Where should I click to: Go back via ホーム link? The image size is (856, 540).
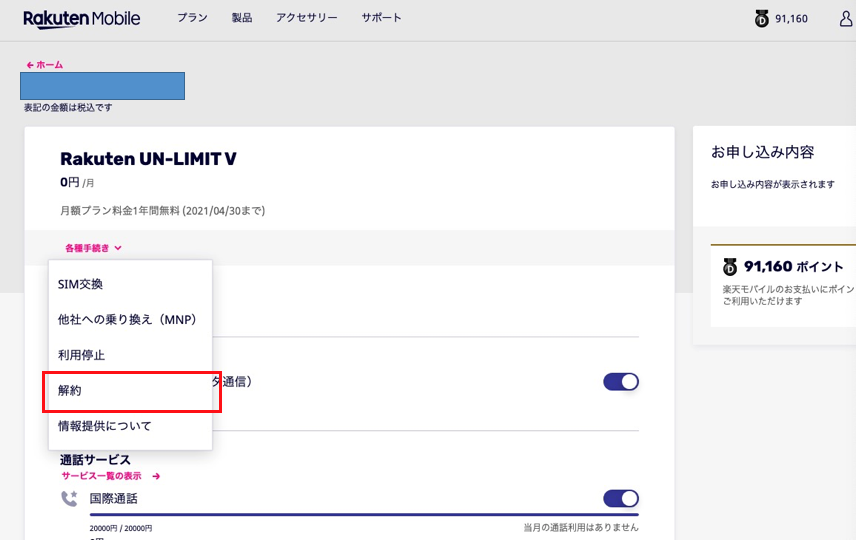[45, 64]
